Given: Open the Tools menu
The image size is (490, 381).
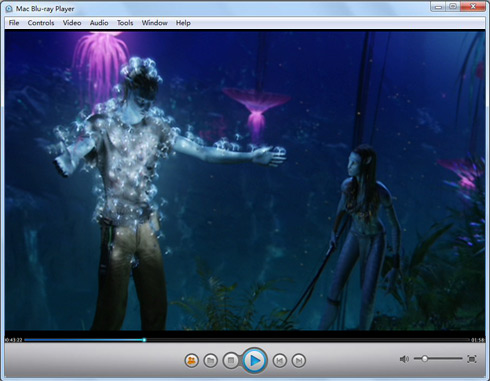Looking at the screenshot, I should 125,23.
